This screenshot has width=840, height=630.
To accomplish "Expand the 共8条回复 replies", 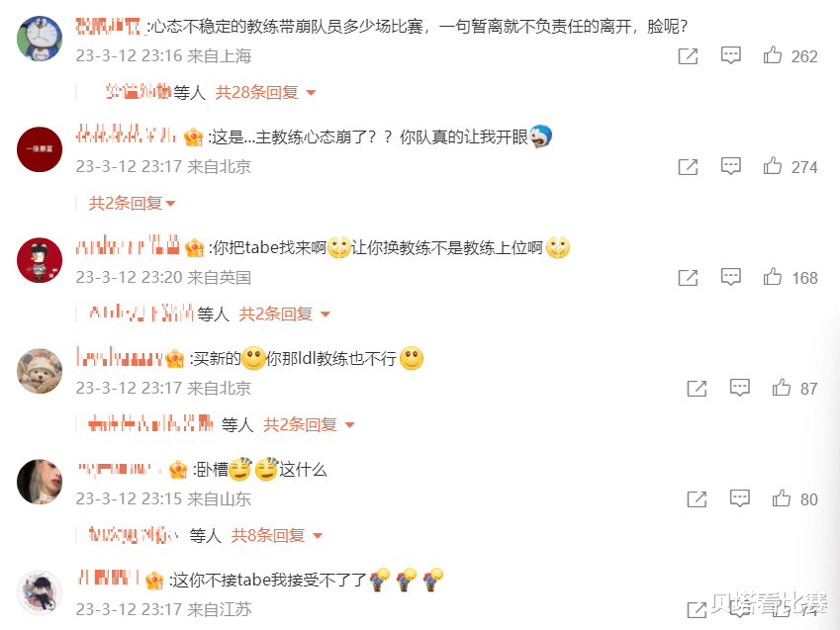I will point(276,535).
